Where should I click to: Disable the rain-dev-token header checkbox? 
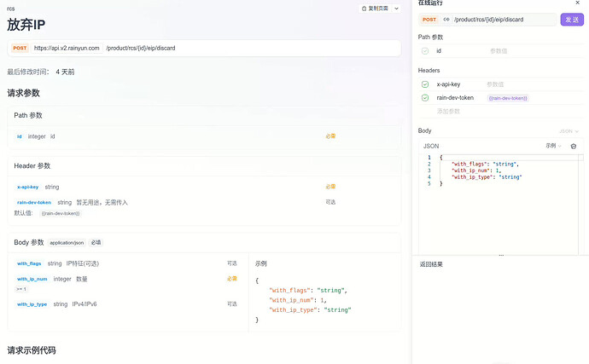click(425, 98)
